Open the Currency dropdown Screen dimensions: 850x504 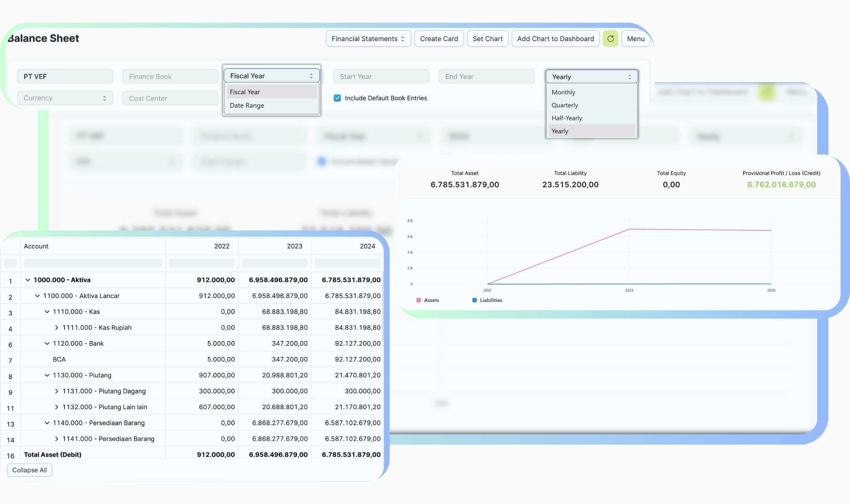(x=65, y=98)
